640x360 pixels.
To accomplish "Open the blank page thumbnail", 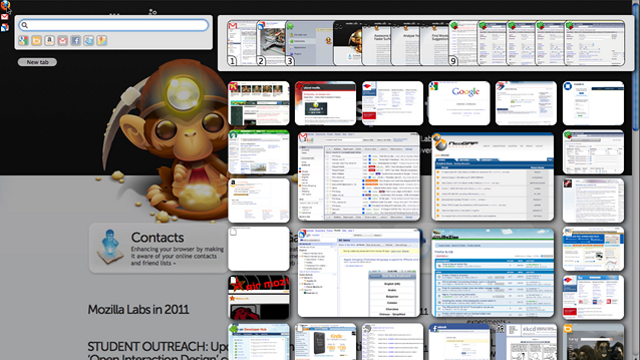I will [x=259, y=249].
